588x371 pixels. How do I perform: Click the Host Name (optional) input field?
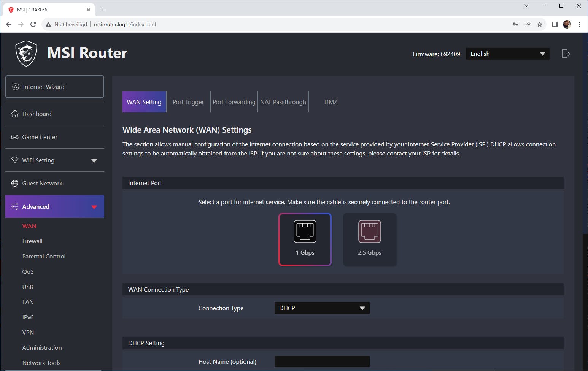(322, 361)
